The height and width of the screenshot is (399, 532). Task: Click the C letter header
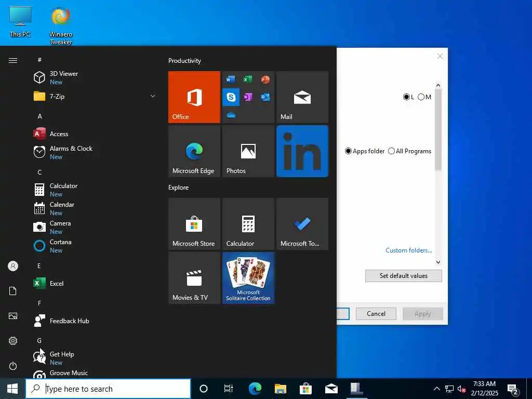click(39, 172)
